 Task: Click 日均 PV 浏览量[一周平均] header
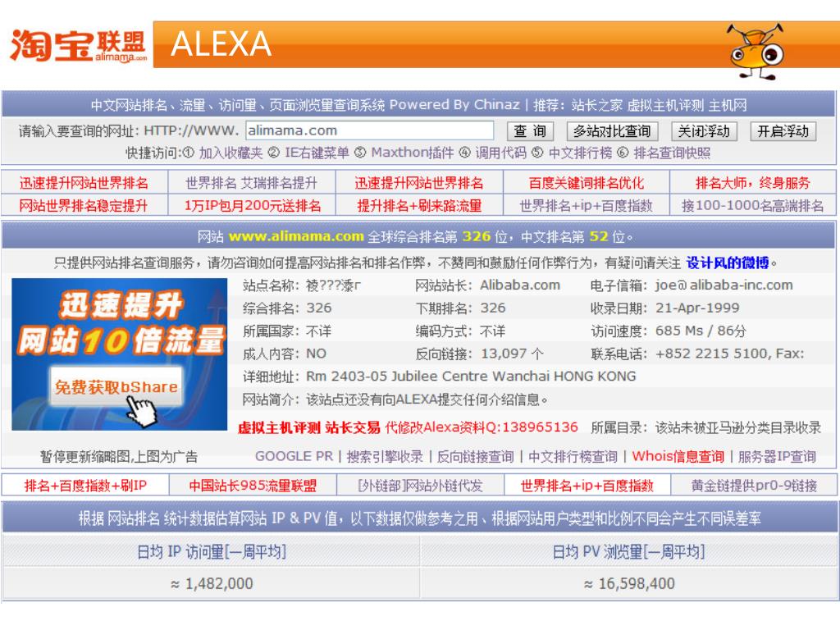pyautogui.click(x=629, y=552)
